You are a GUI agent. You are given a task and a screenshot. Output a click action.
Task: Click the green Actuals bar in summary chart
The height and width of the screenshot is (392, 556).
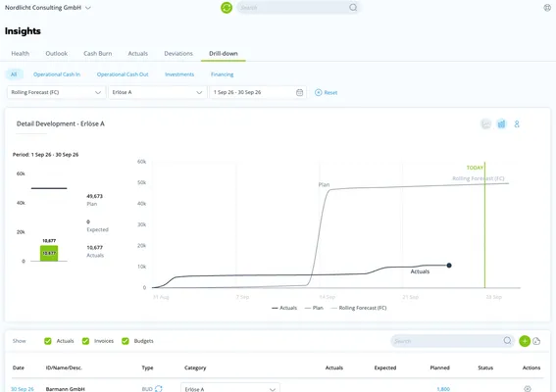tap(49, 253)
